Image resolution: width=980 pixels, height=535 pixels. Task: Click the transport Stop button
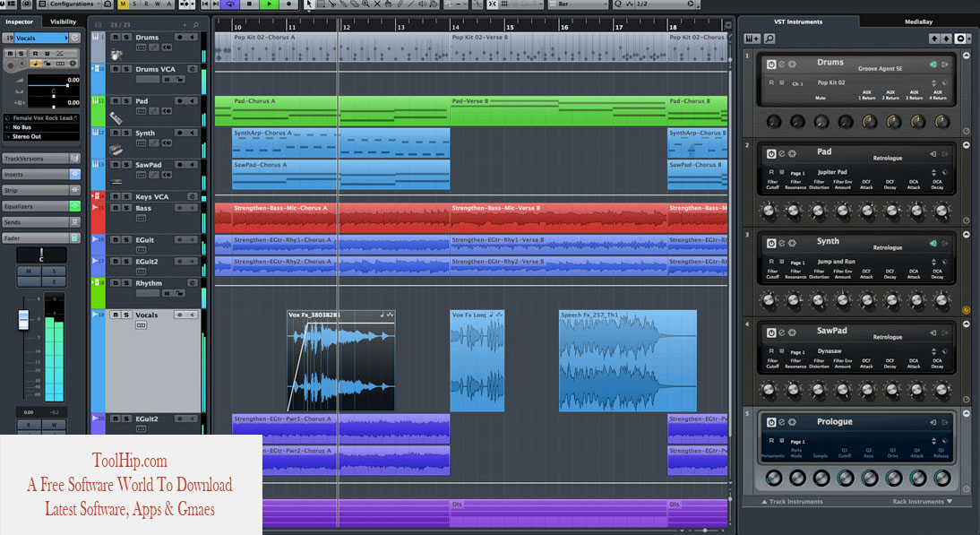249,4
